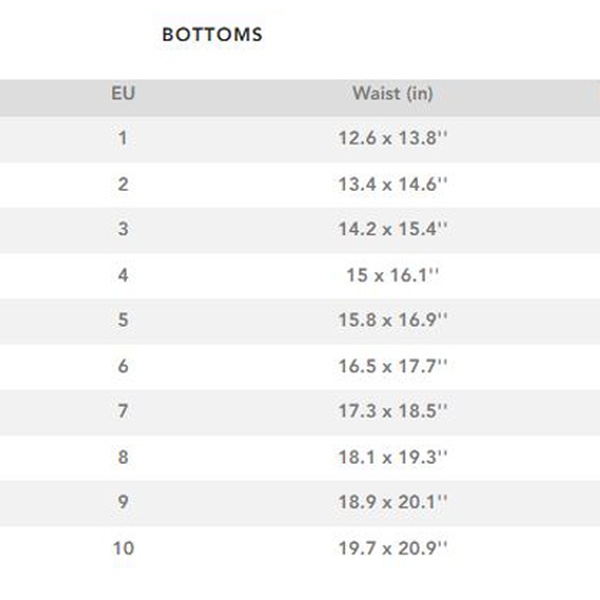Click EU size 1 cell

coord(123,139)
